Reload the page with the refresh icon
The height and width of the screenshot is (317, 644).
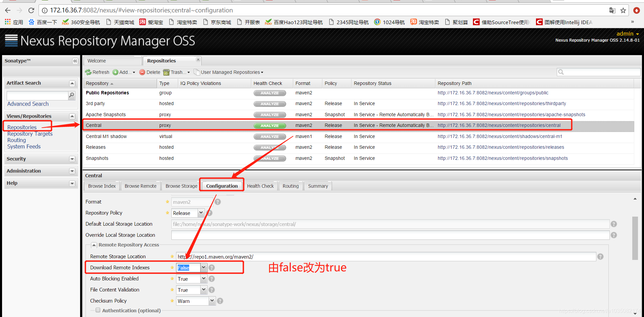[x=31, y=10]
